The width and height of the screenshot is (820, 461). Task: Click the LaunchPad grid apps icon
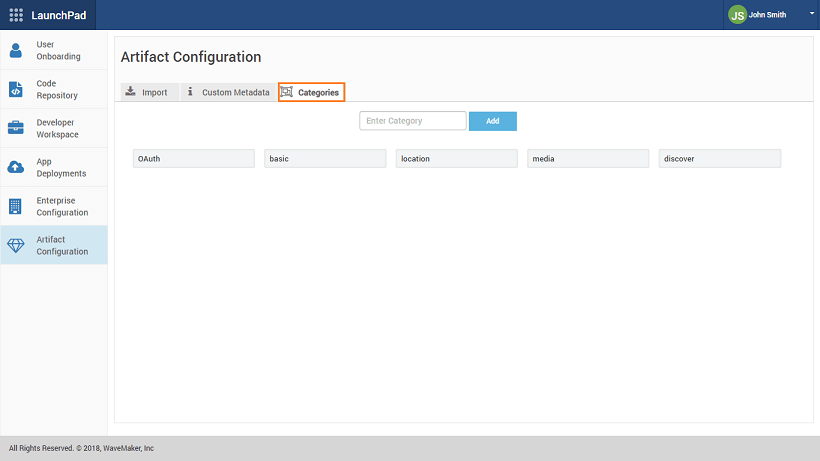click(x=16, y=15)
